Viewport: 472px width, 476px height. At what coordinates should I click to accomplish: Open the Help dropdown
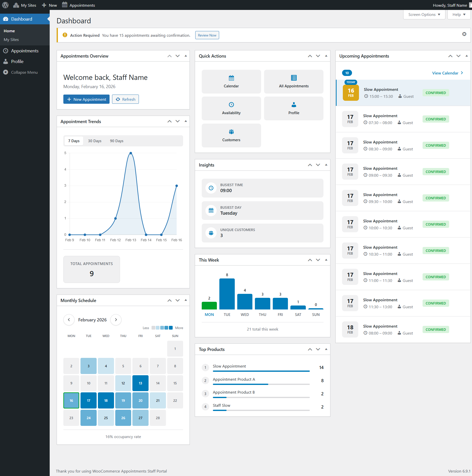458,14
